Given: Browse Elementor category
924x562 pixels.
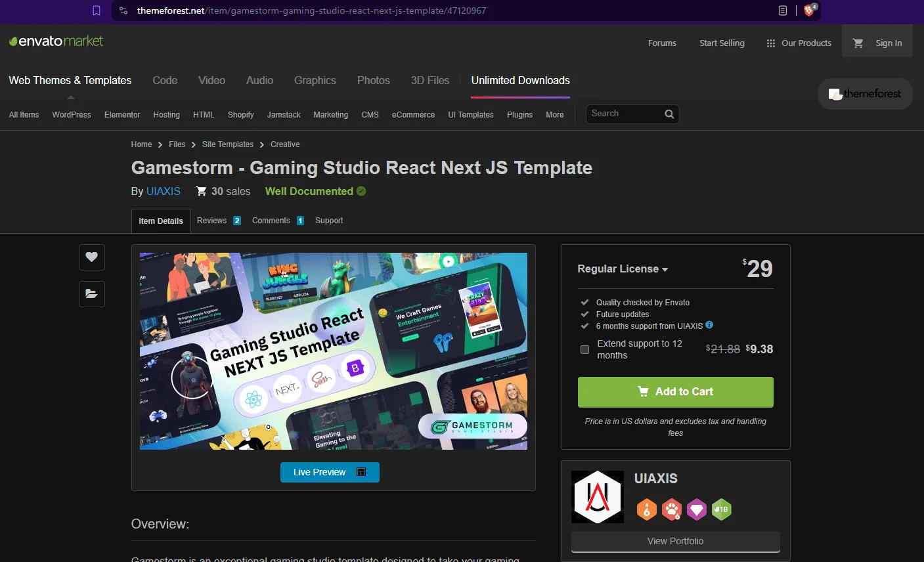Looking at the screenshot, I should click(122, 114).
